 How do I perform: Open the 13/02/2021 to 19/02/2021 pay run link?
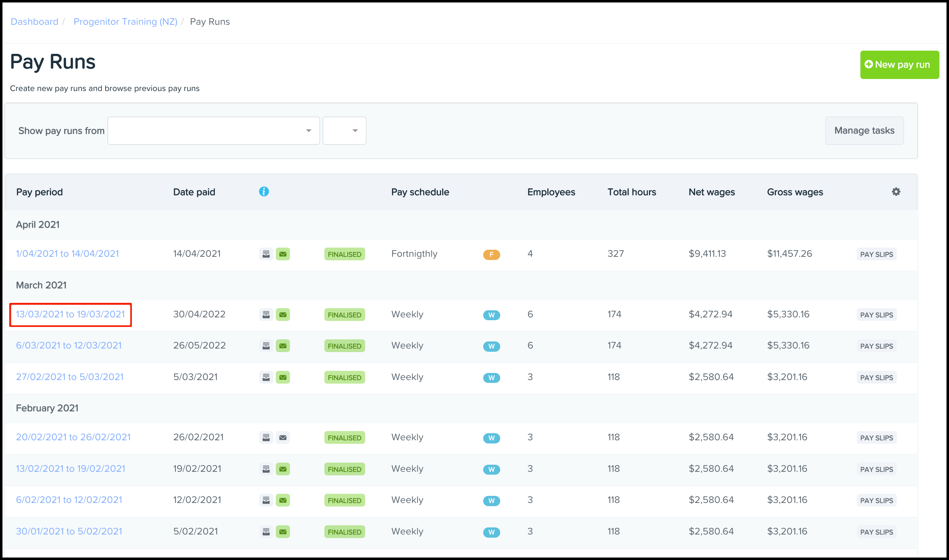coord(70,469)
